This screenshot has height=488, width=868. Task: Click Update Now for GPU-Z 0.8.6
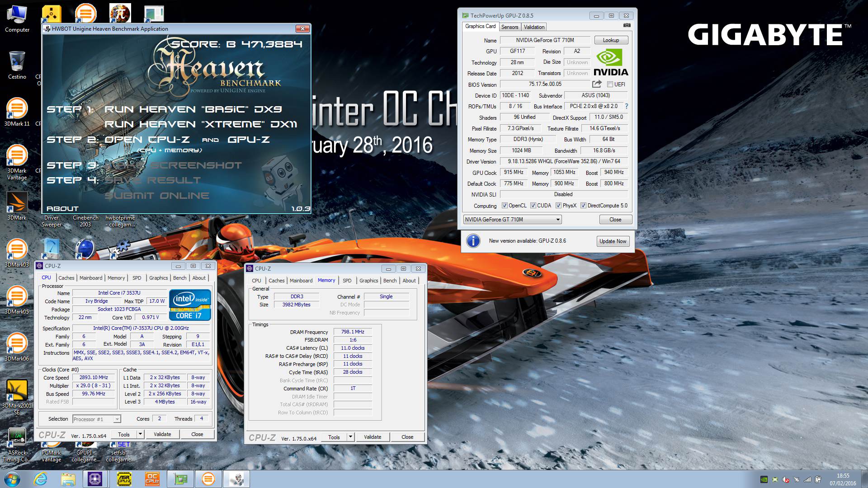point(613,241)
